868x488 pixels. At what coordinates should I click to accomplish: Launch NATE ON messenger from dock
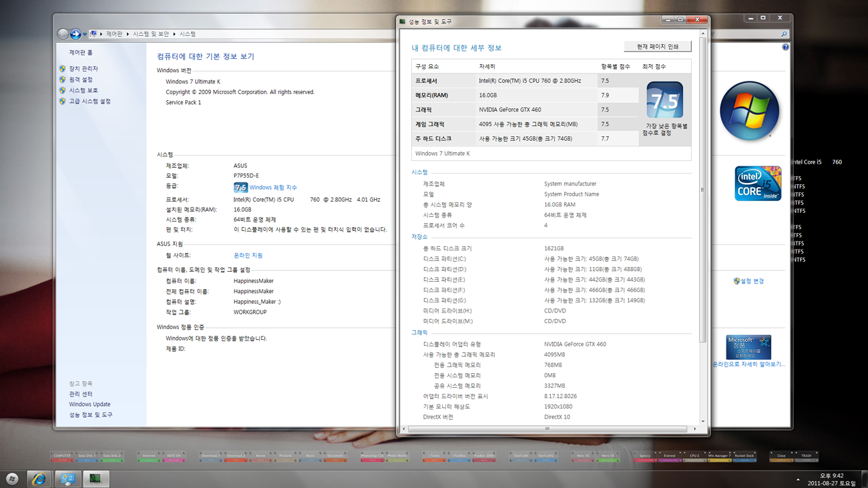coord(174,457)
